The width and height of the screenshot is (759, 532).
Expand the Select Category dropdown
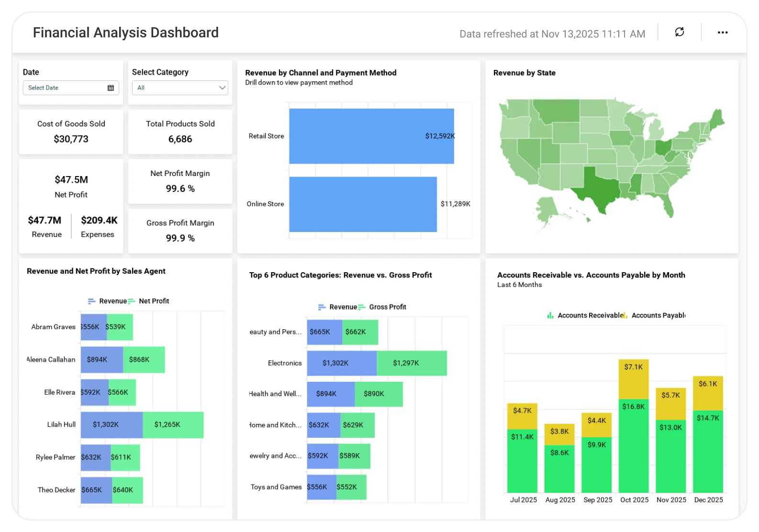180,88
